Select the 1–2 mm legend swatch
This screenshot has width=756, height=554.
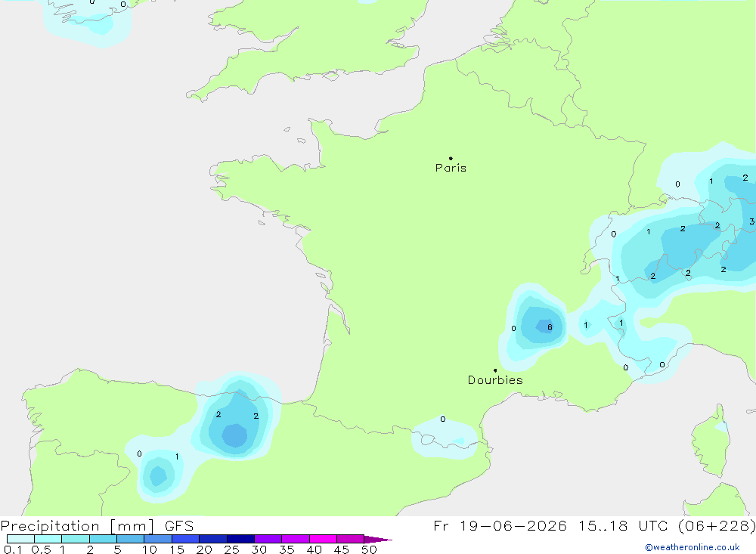click(x=76, y=539)
